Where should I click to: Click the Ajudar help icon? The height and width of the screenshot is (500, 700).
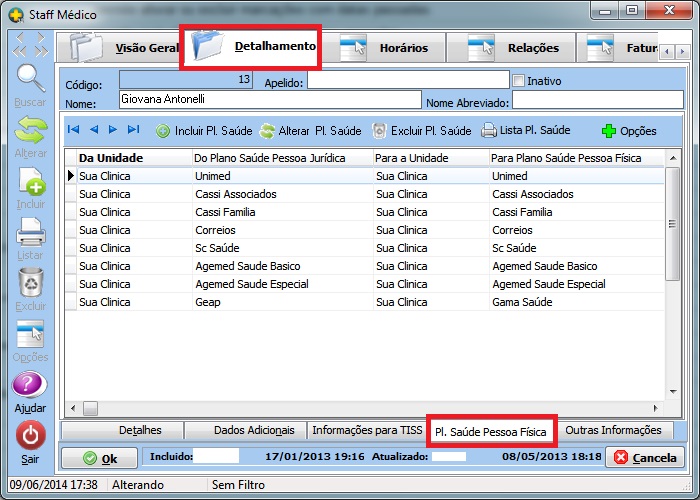pos(31,387)
